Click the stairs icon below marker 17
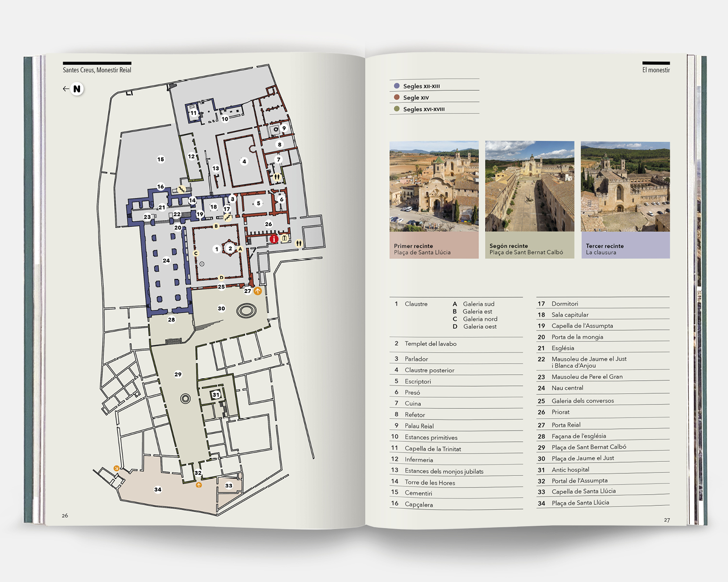The height and width of the screenshot is (582, 728). point(227,218)
